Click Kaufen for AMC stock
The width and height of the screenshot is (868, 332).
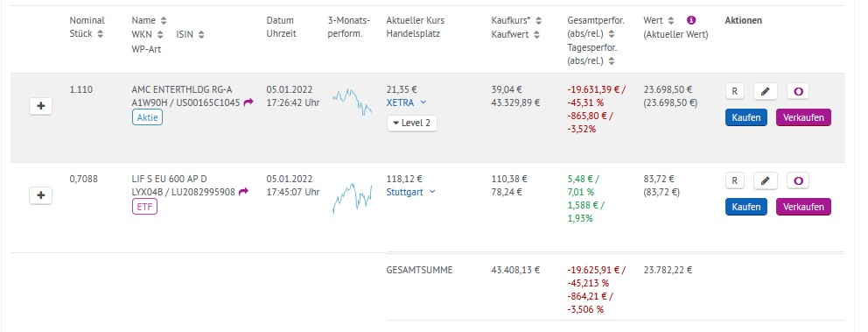click(x=746, y=117)
